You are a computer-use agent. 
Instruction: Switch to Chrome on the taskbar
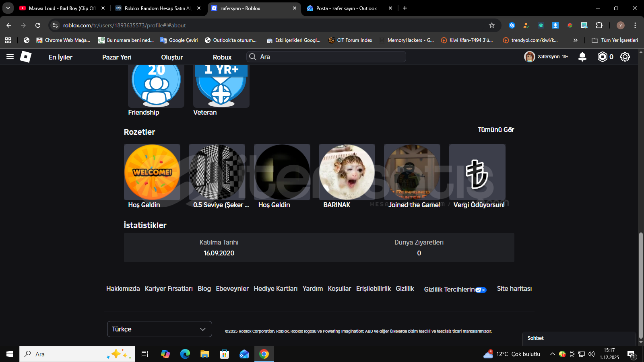tap(264, 354)
